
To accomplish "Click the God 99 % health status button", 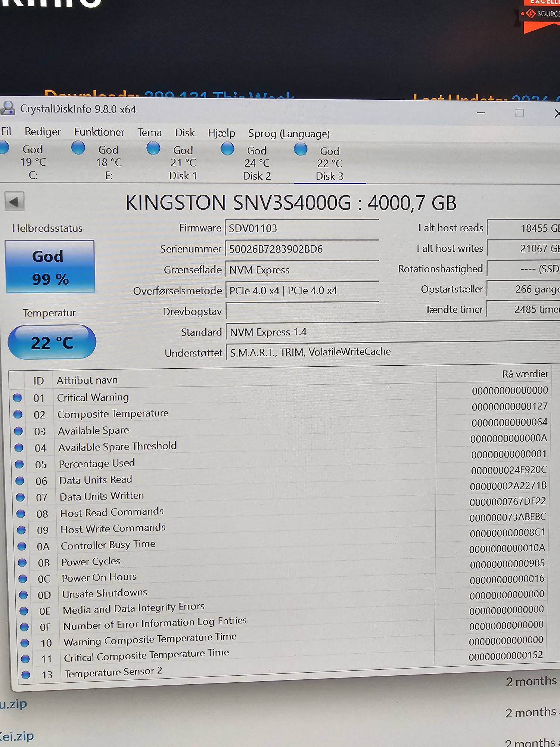I will (50, 267).
